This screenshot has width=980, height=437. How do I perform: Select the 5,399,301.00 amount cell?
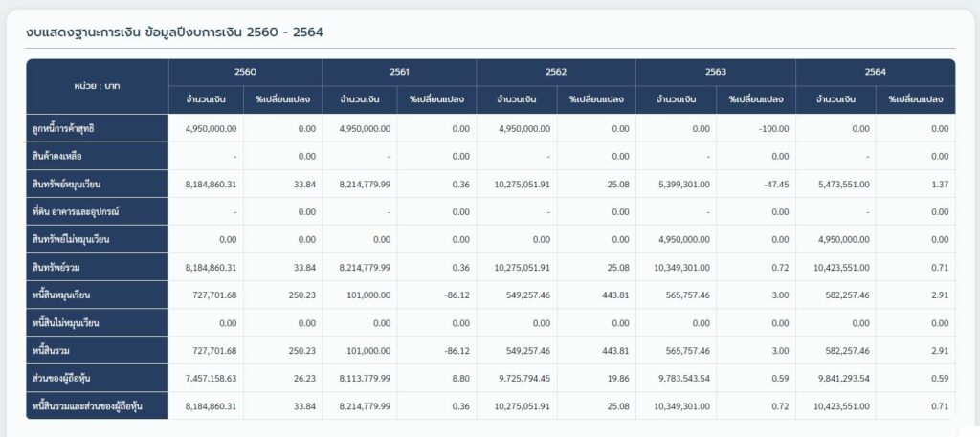click(680, 184)
